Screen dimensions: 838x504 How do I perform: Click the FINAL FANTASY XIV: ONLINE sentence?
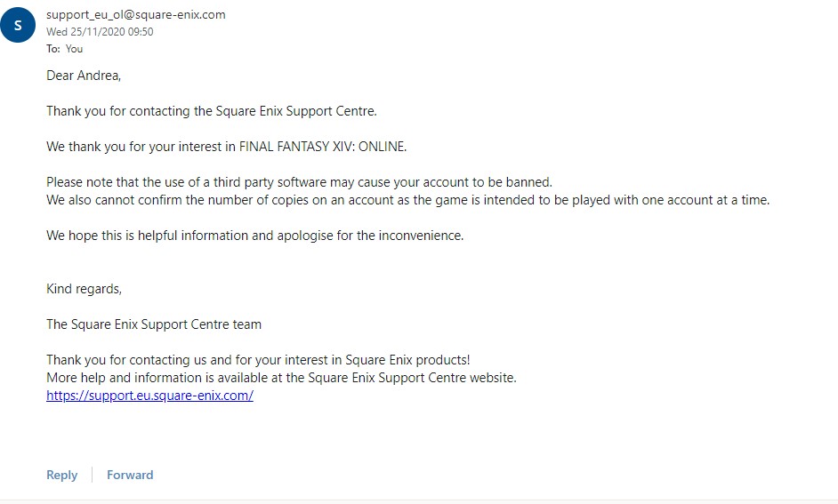[x=227, y=147]
